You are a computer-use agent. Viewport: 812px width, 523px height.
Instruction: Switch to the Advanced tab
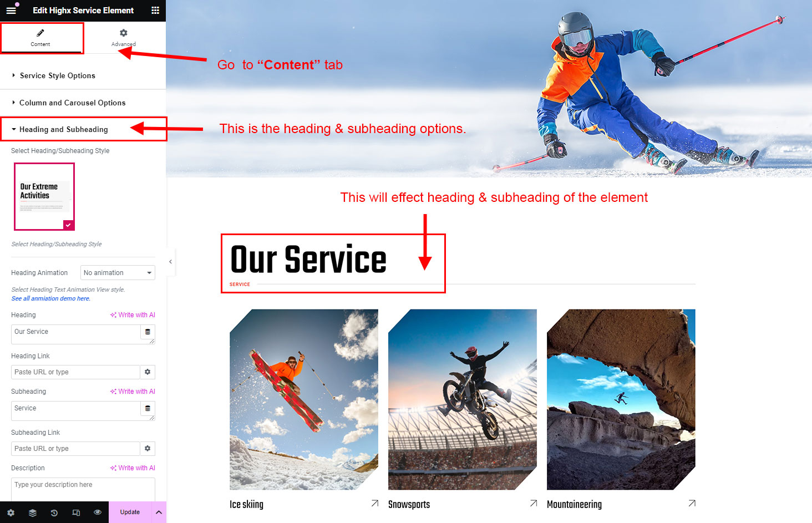pos(123,38)
